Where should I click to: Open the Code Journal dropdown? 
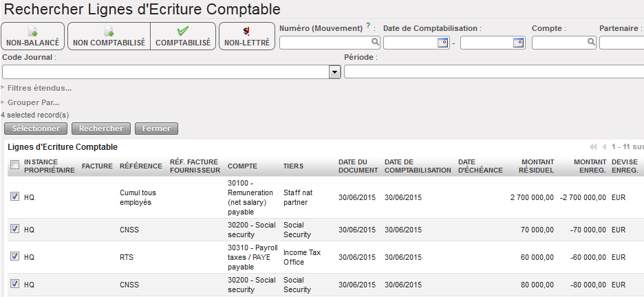335,71
